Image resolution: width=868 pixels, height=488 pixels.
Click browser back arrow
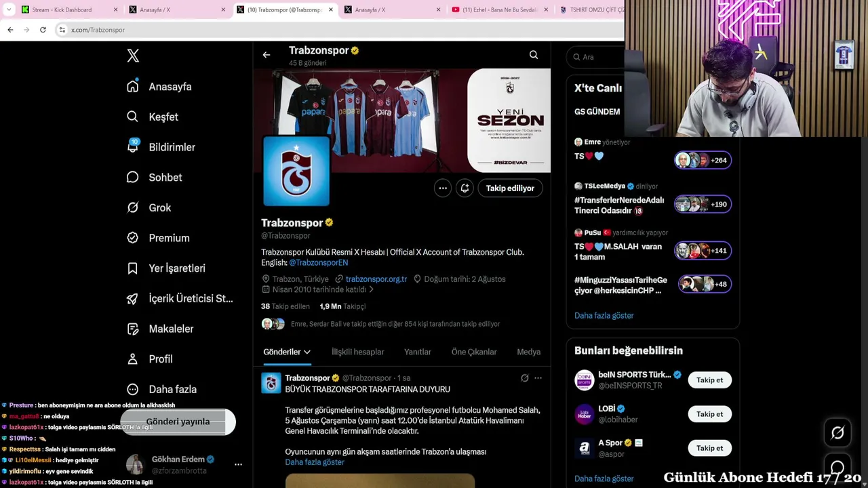click(x=10, y=30)
